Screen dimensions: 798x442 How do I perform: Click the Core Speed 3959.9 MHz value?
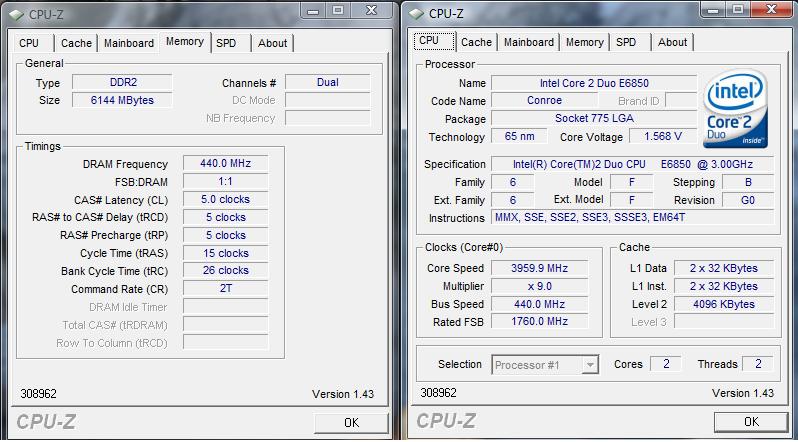click(539, 268)
